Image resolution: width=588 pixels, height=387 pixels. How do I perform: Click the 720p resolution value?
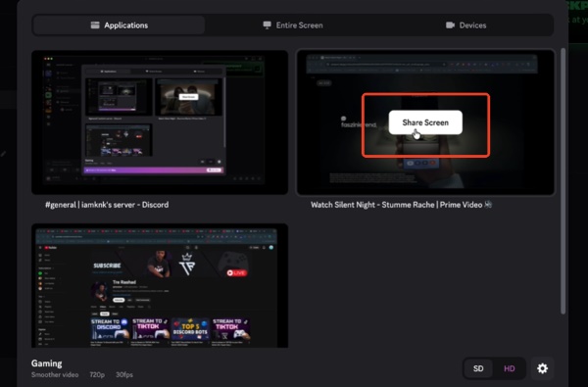[x=97, y=374]
